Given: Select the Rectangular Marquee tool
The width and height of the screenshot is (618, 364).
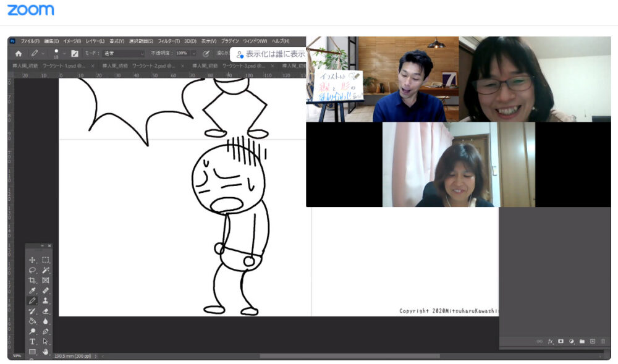Looking at the screenshot, I should (46, 260).
